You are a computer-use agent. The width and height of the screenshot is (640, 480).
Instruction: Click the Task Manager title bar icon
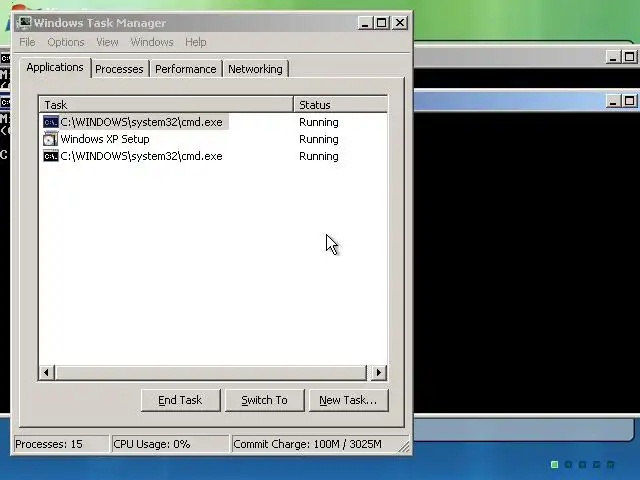coord(24,22)
